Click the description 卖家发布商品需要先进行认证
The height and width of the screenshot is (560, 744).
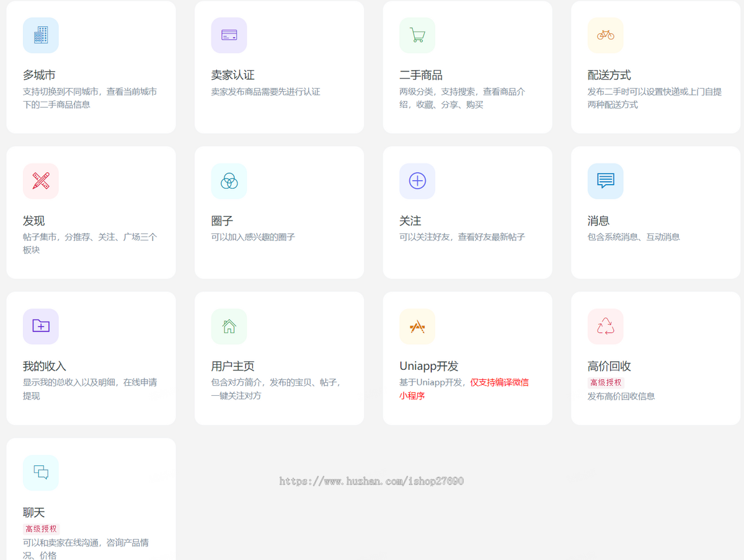(x=266, y=92)
